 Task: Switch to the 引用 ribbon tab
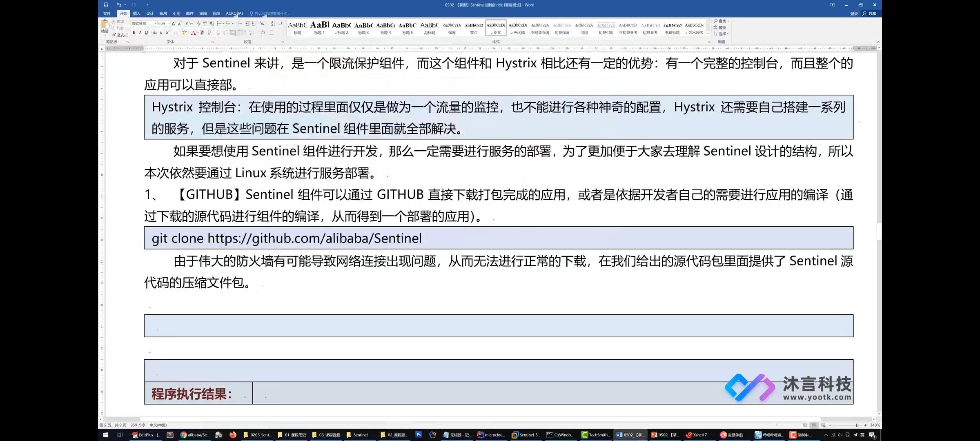176,13
